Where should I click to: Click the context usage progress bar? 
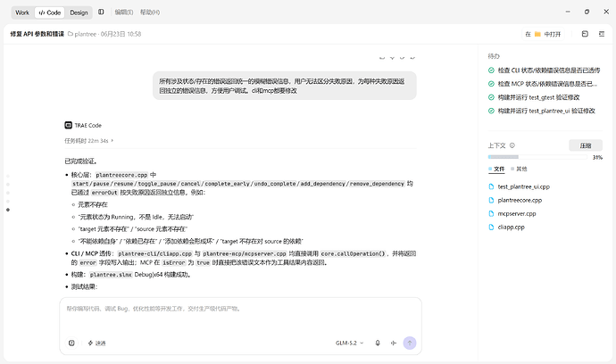[x=537, y=157]
